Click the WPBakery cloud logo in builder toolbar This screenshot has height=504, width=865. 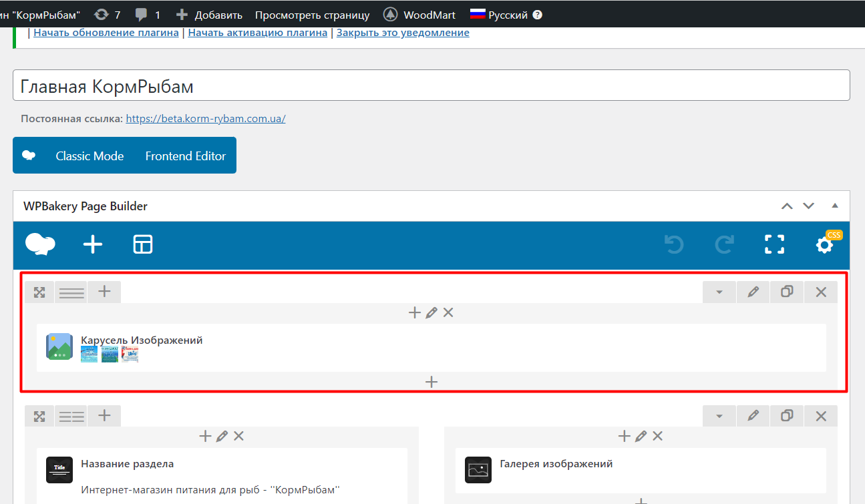pos(40,245)
